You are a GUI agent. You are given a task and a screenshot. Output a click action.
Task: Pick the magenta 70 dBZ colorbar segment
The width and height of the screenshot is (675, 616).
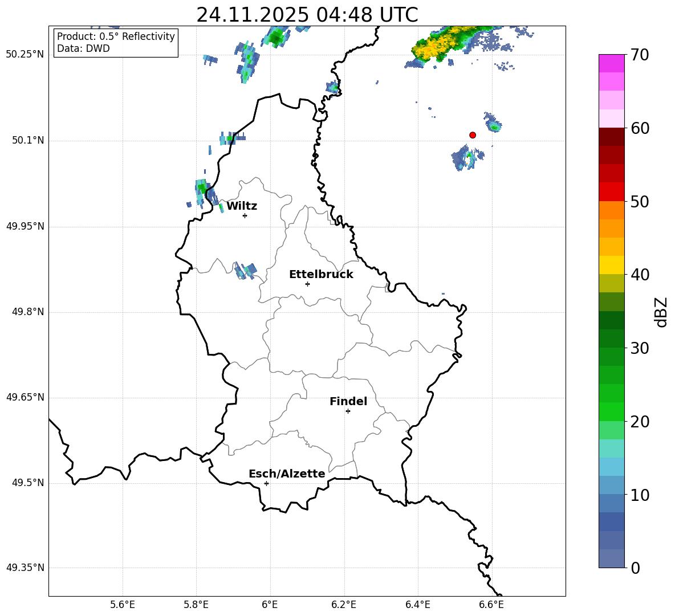(x=612, y=63)
